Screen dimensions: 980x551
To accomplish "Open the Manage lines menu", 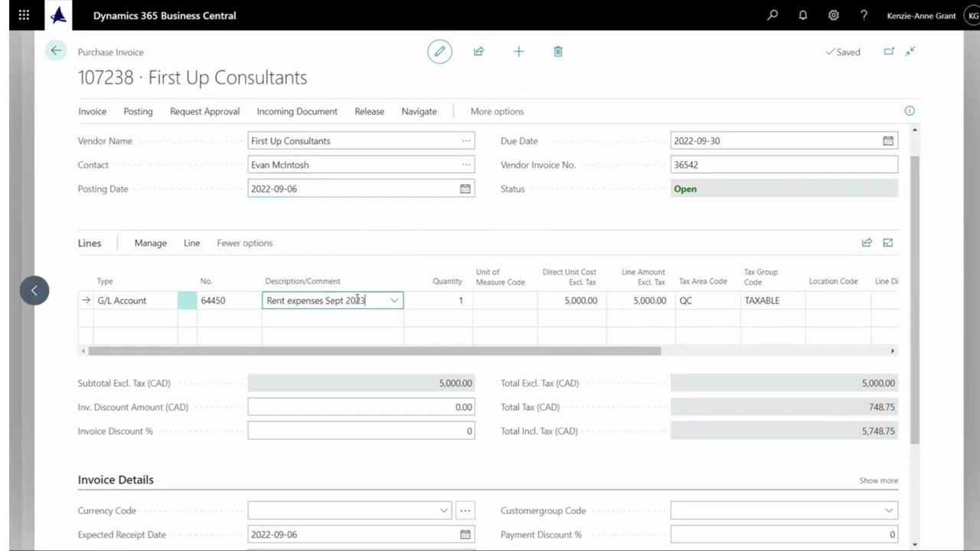I will coord(150,243).
